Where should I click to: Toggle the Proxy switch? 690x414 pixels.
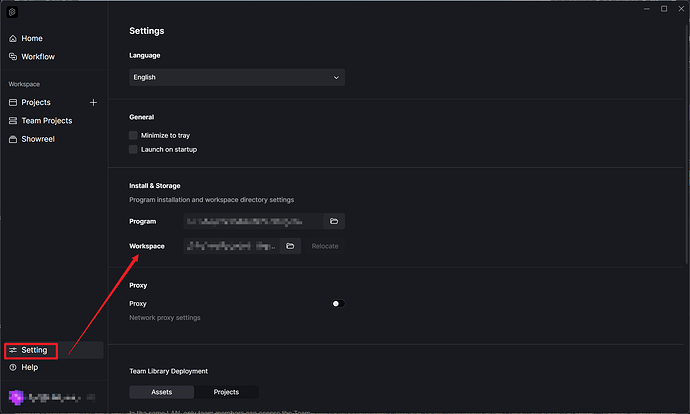tap(337, 303)
